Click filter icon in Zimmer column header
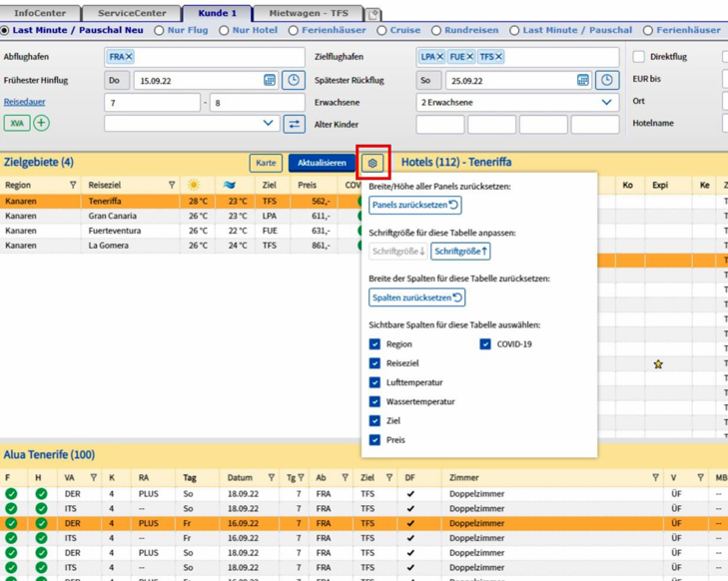 point(655,477)
